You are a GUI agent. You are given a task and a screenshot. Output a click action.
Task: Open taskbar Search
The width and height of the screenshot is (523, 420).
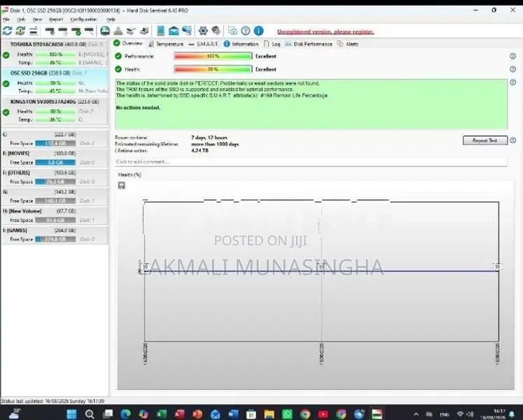pos(90,414)
